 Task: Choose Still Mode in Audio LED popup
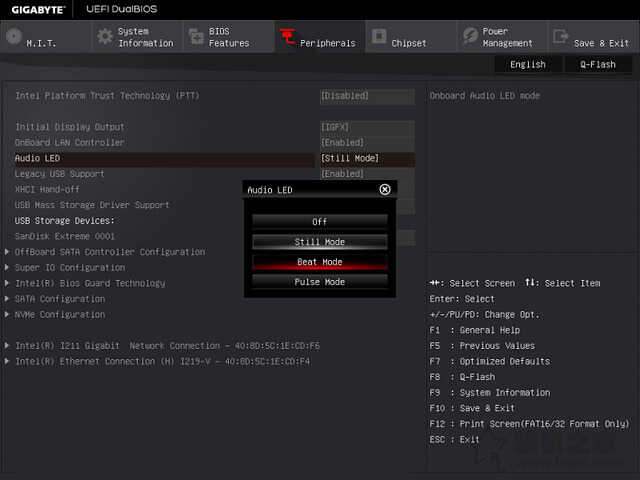(320, 242)
